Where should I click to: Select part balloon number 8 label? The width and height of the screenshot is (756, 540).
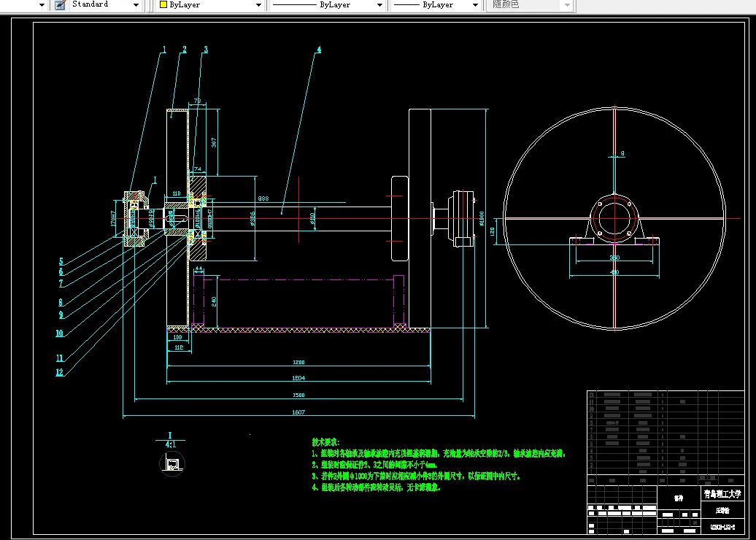(x=61, y=302)
